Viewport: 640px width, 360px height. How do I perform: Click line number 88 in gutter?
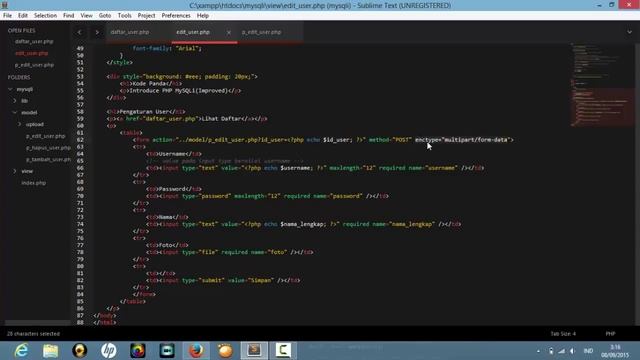click(80, 322)
